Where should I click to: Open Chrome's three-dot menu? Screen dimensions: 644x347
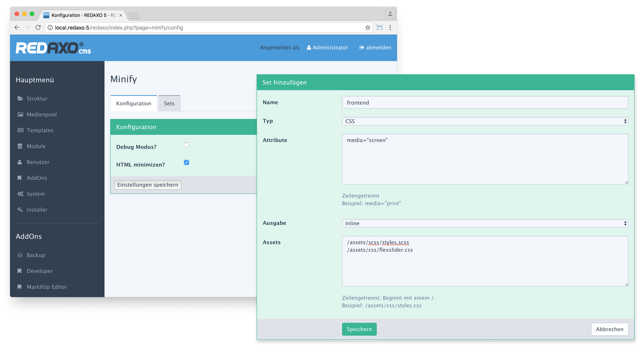click(x=390, y=28)
